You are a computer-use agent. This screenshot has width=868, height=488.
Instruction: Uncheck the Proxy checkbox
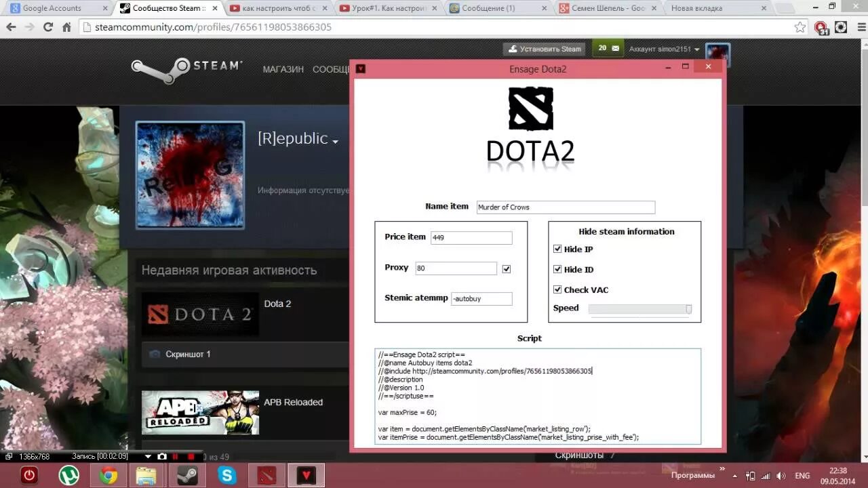click(x=507, y=268)
